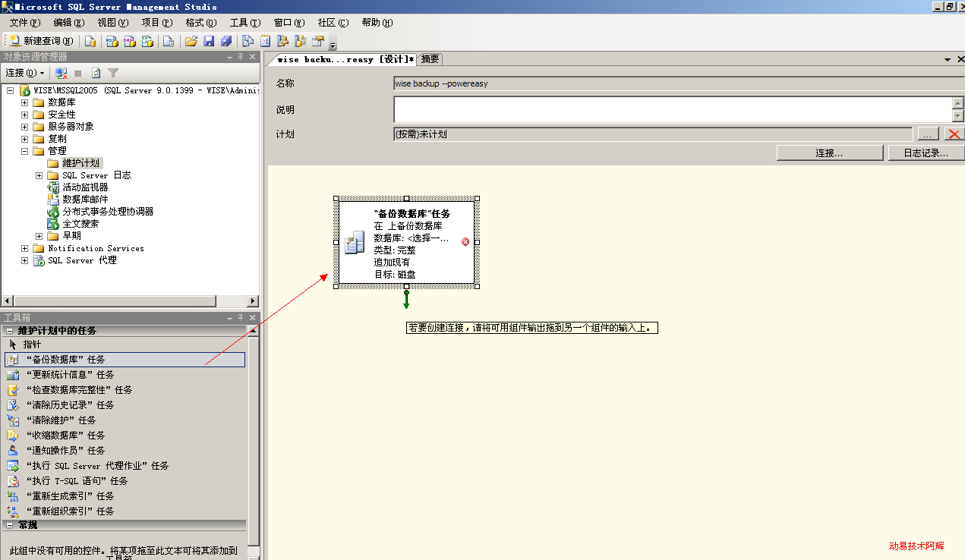The width and height of the screenshot is (965, 560).
Task: Click the Save floppy disk icon
Action: (209, 41)
